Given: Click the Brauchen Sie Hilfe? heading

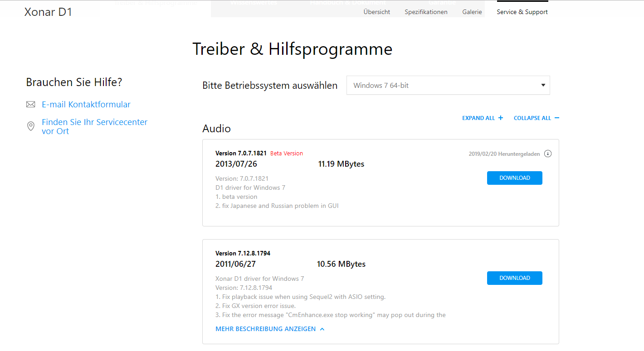Looking at the screenshot, I should pyautogui.click(x=74, y=82).
